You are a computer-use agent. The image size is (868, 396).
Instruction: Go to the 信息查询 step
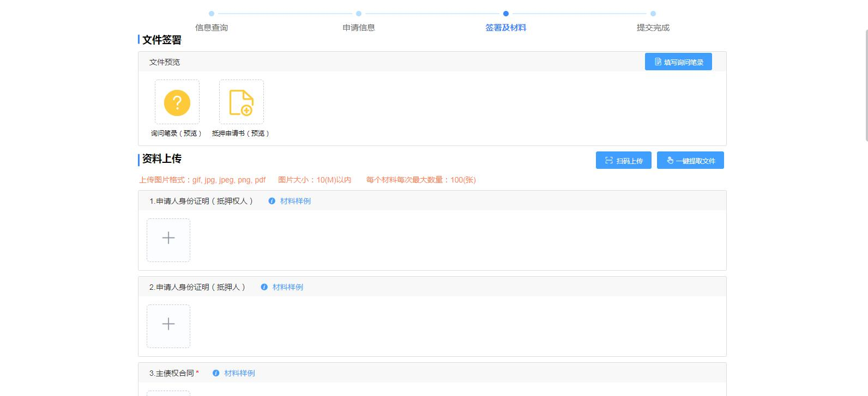[212, 27]
